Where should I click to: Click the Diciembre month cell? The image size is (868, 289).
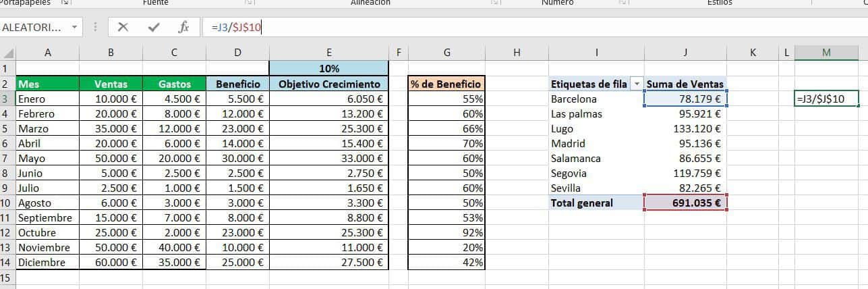point(47,262)
